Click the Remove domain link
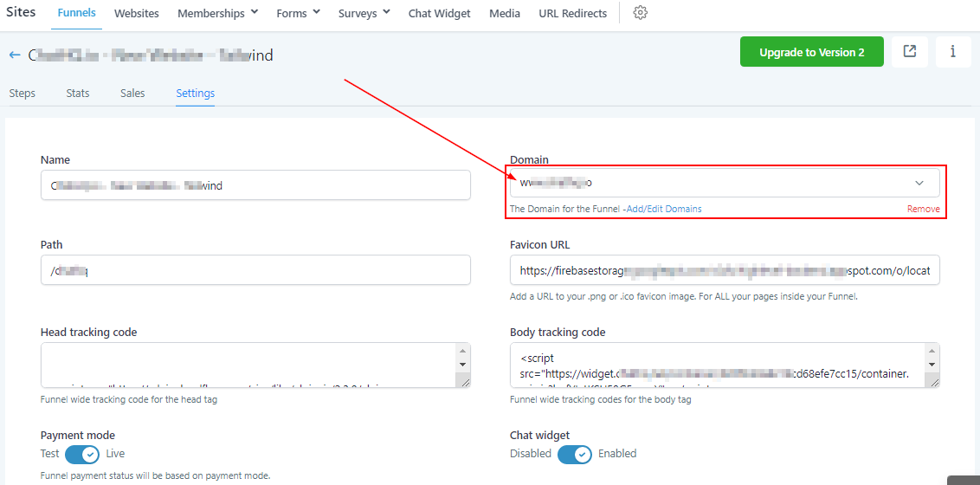 [x=923, y=209]
